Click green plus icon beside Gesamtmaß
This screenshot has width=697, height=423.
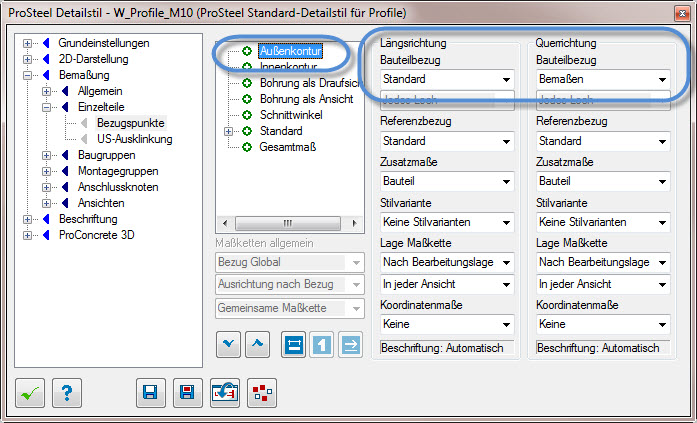(x=247, y=147)
